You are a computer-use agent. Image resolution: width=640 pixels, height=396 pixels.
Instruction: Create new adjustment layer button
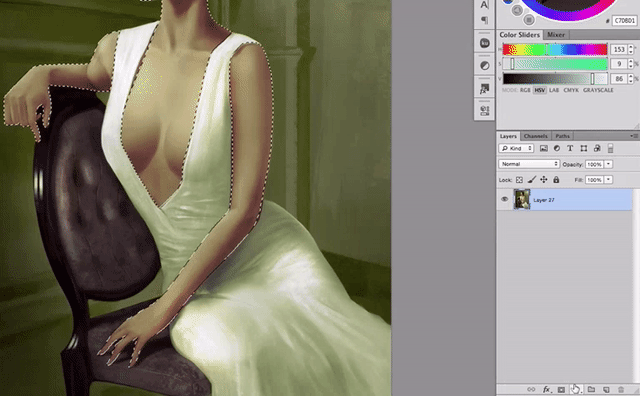[x=576, y=390]
